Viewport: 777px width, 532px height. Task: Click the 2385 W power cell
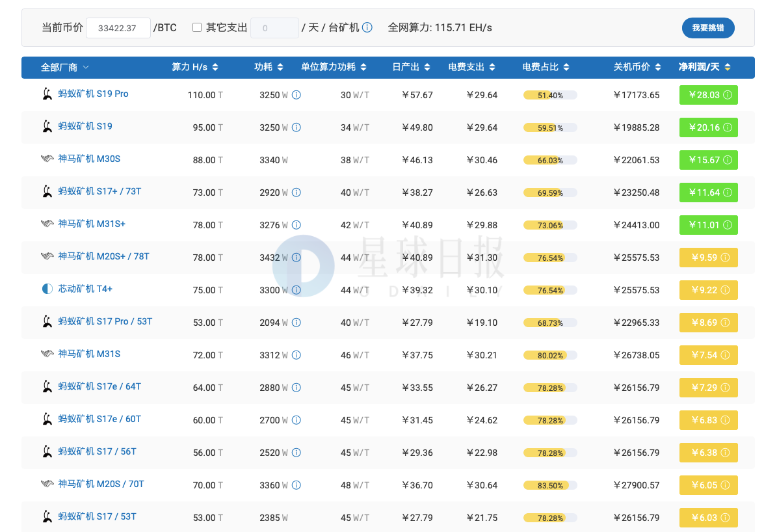tap(274, 518)
